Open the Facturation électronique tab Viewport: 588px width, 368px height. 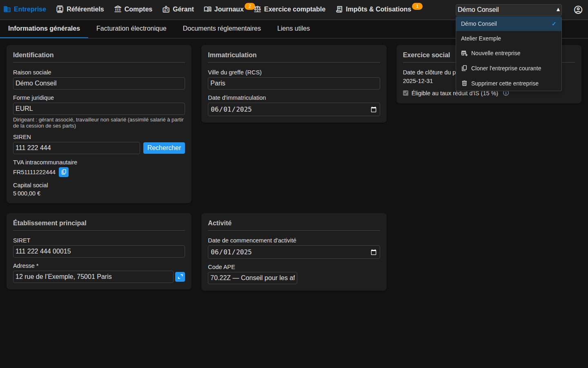click(x=131, y=29)
